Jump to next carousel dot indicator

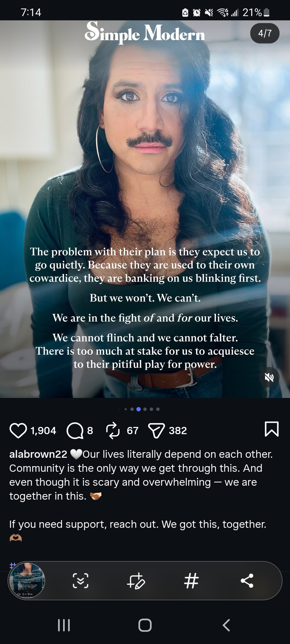[145, 409]
